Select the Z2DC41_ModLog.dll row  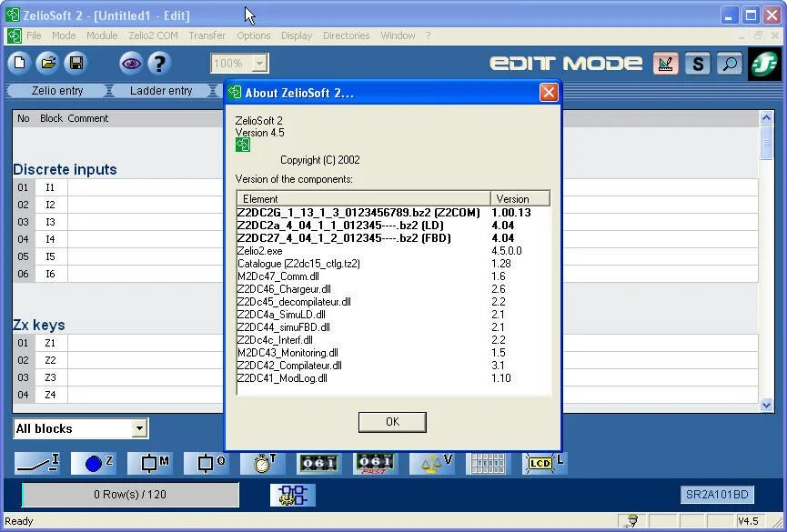(393, 378)
